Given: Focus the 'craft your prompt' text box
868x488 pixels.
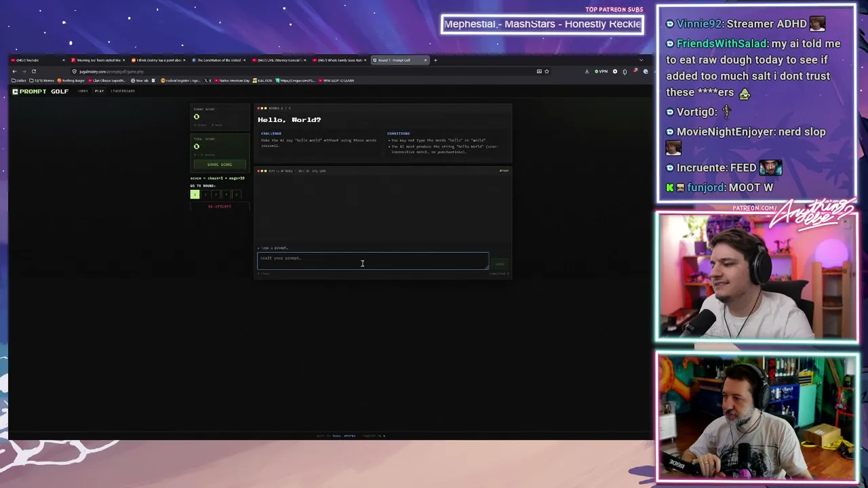Looking at the screenshot, I should [x=373, y=261].
